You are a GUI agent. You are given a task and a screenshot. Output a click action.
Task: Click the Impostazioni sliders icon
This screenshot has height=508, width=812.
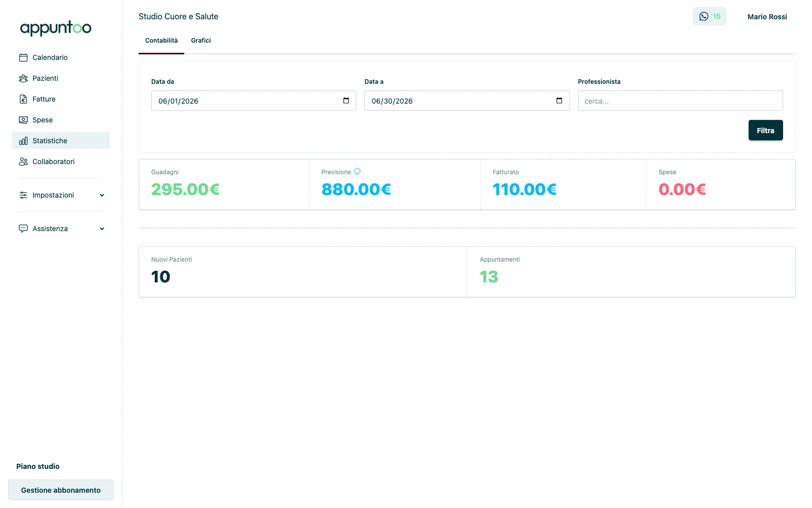23,195
